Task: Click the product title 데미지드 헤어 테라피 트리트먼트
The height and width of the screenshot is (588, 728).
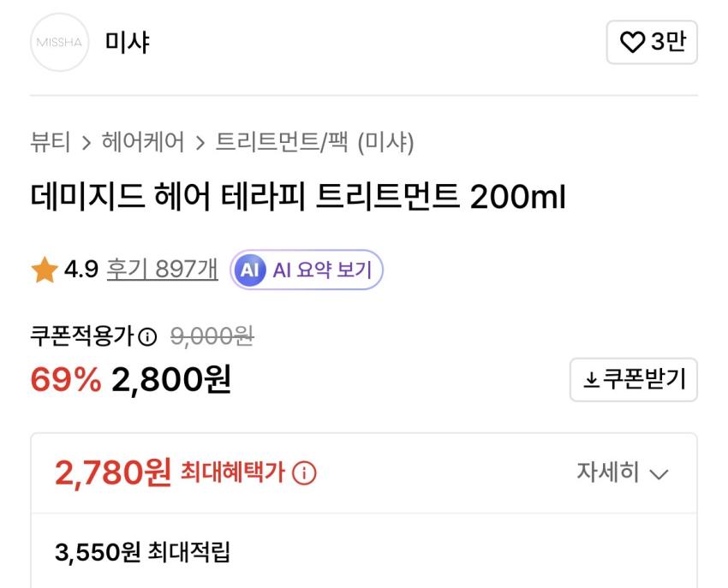Action: tap(298, 199)
